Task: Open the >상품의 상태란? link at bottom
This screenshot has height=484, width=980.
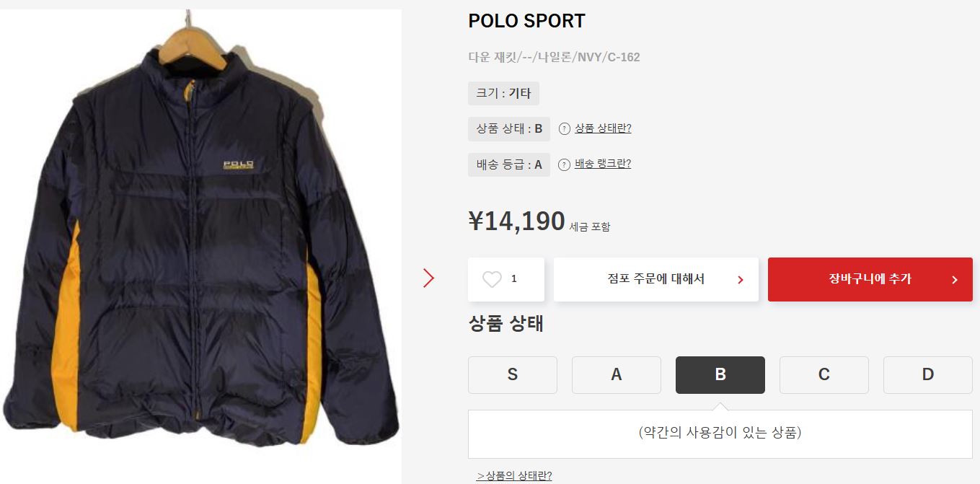Action: click(514, 475)
